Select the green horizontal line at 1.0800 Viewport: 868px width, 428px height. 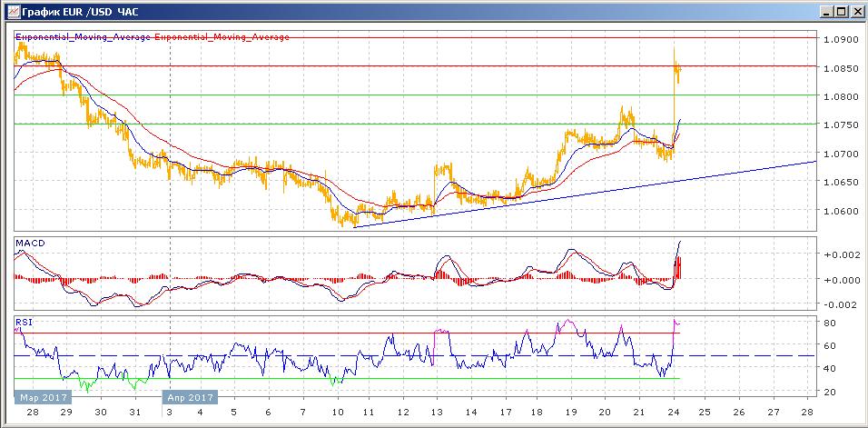pos(415,95)
